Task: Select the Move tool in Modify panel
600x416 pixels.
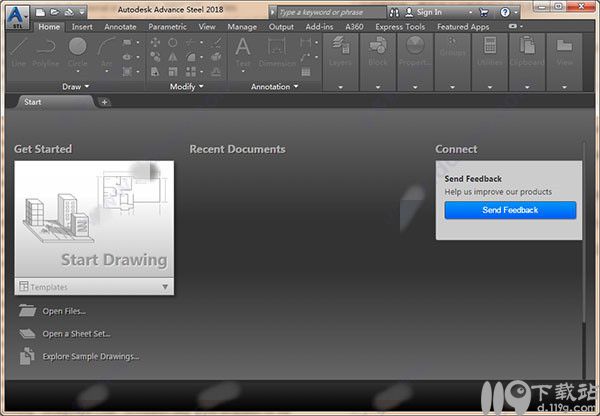Action: click(155, 42)
